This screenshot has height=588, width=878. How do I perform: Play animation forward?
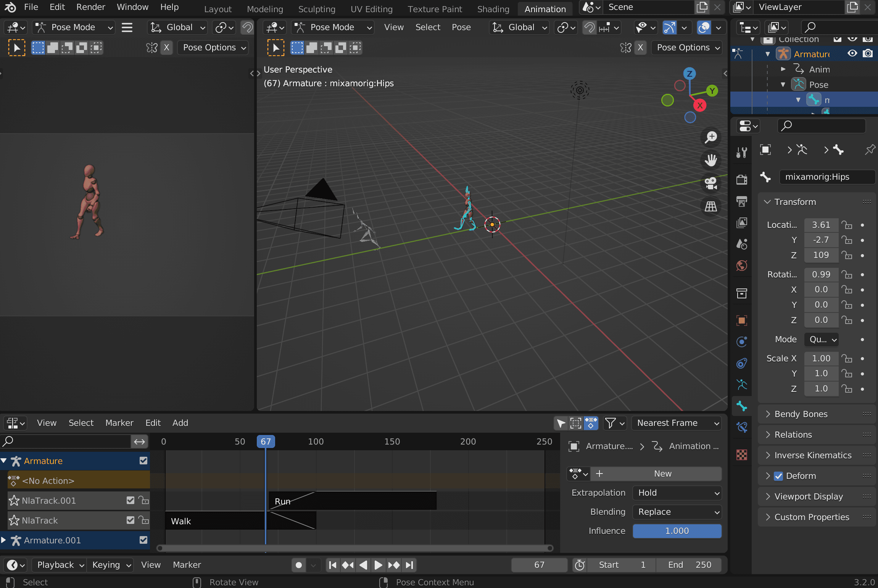[x=378, y=565]
